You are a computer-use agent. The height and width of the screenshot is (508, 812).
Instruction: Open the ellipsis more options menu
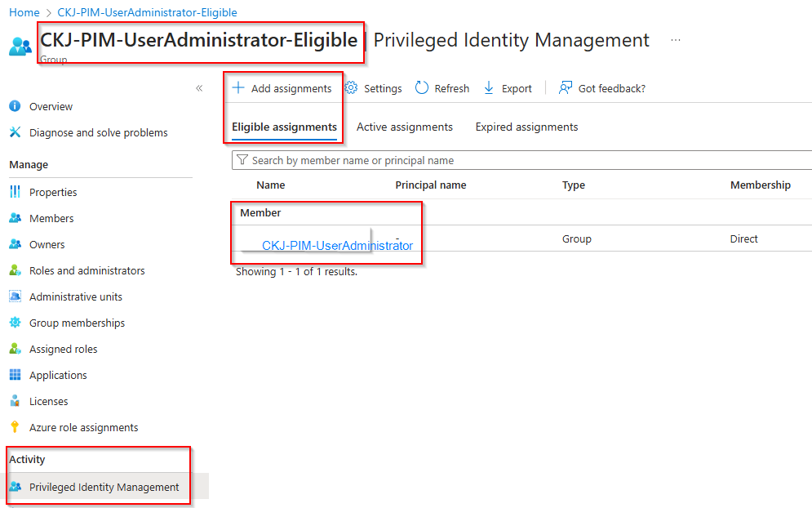tap(676, 40)
